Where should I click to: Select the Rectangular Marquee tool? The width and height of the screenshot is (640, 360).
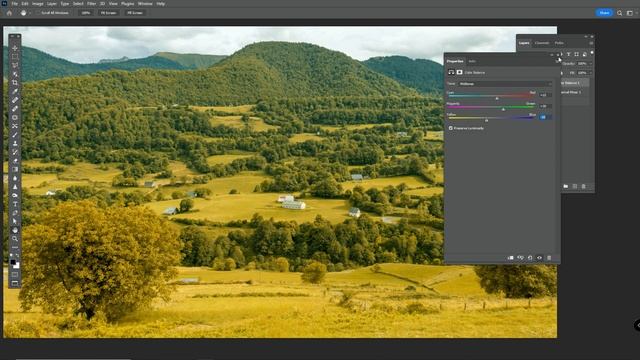[x=15, y=57]
